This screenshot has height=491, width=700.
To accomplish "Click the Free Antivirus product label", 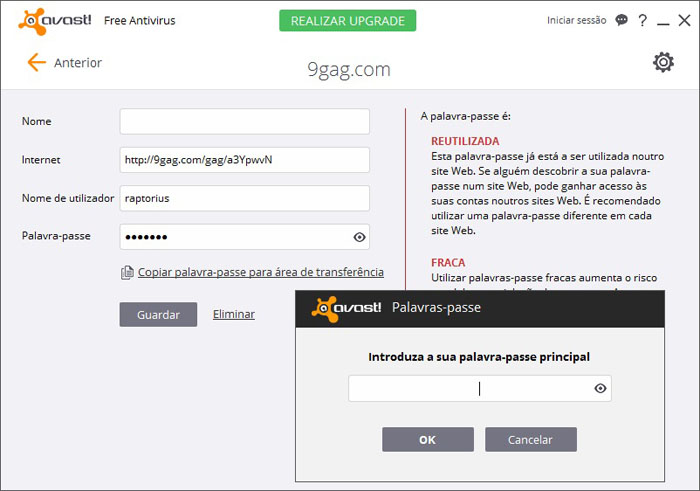I will [140, 21].
